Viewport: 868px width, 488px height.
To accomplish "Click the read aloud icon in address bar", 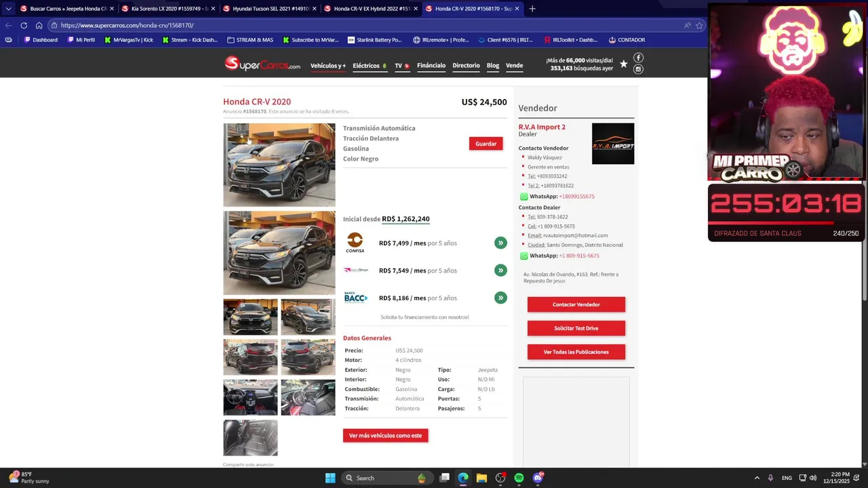I will coord(687,25).
